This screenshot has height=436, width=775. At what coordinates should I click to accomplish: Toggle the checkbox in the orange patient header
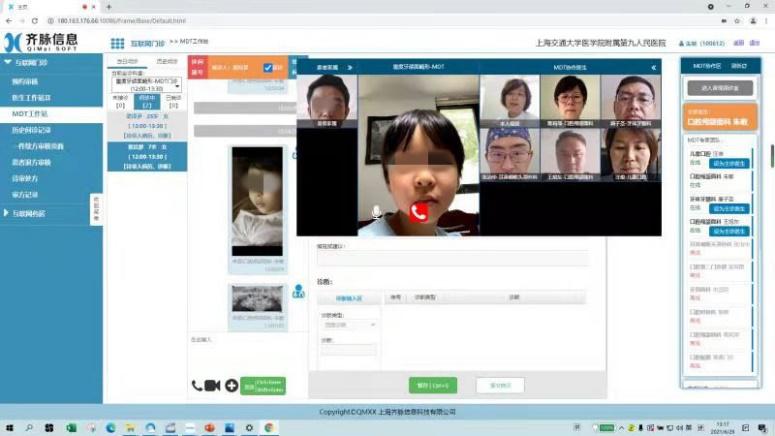point(268,68)
